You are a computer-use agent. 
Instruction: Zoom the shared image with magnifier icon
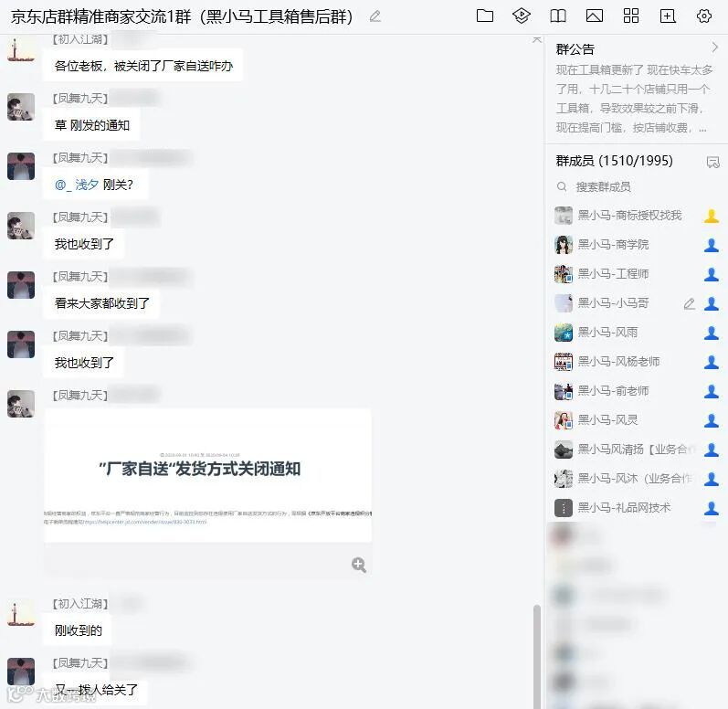click(x=358, y=565)
